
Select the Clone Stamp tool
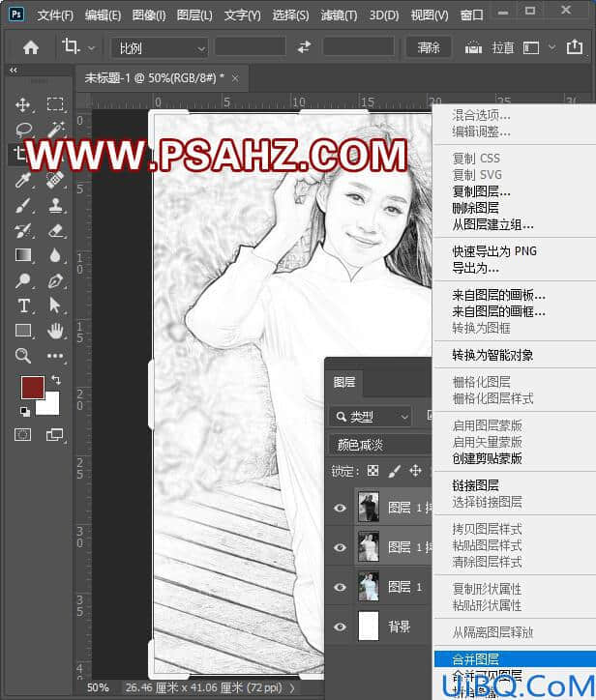55,205
